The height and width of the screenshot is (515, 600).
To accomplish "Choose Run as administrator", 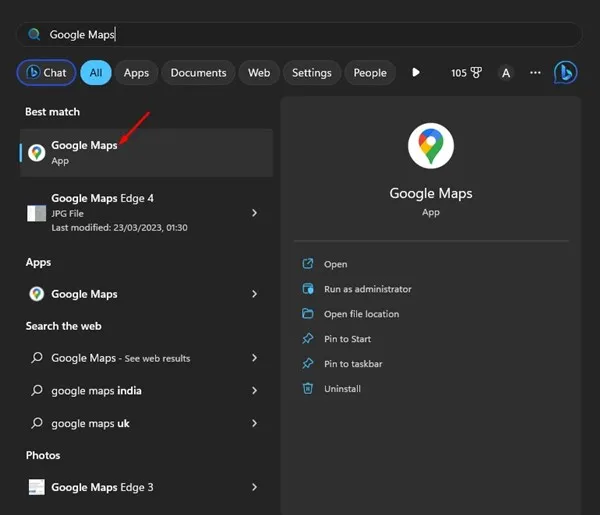I will (x=368, y=289).
